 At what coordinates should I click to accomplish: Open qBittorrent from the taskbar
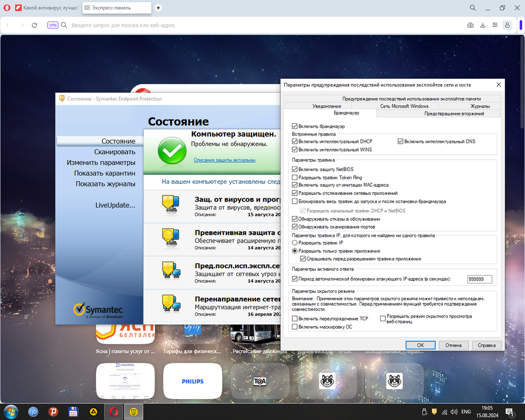click(33, 412)
